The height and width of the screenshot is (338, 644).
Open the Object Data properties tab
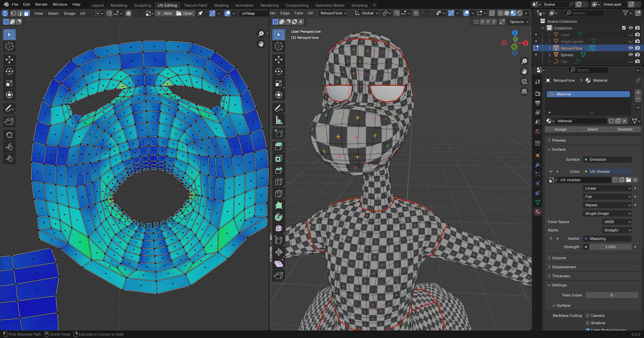[538, 202]
